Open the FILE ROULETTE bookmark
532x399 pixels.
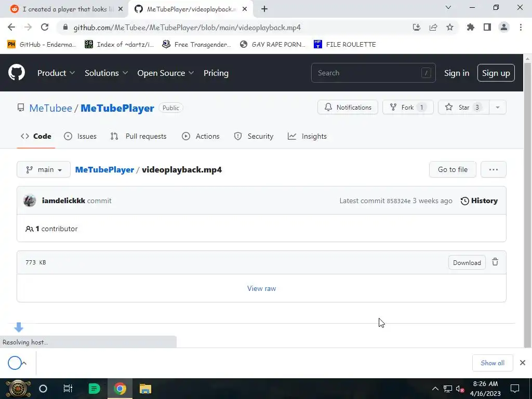click(345, 45)
